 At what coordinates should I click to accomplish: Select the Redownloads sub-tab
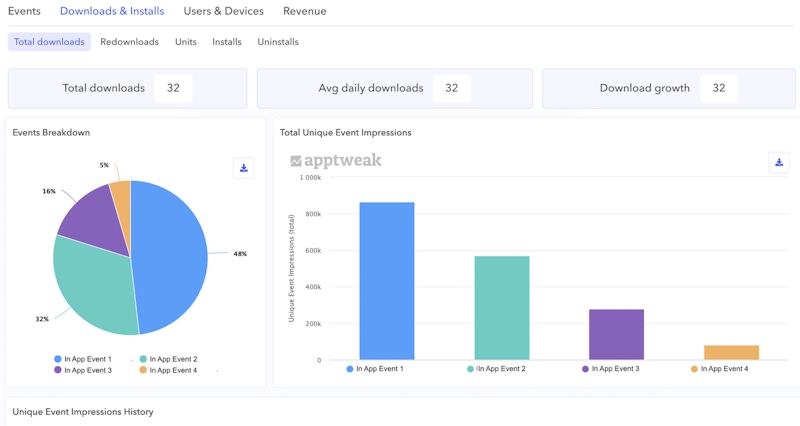[129, 42]
